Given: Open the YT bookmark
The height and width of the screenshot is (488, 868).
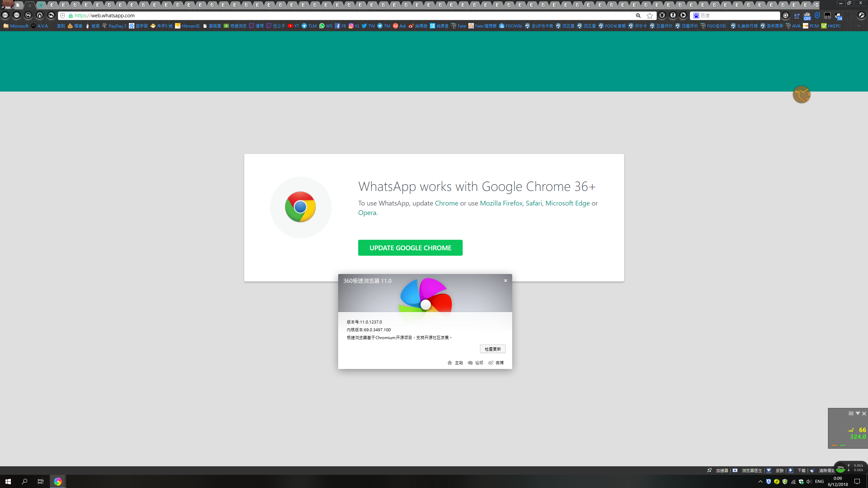Looking at the screenshot, I should (293, 26).
